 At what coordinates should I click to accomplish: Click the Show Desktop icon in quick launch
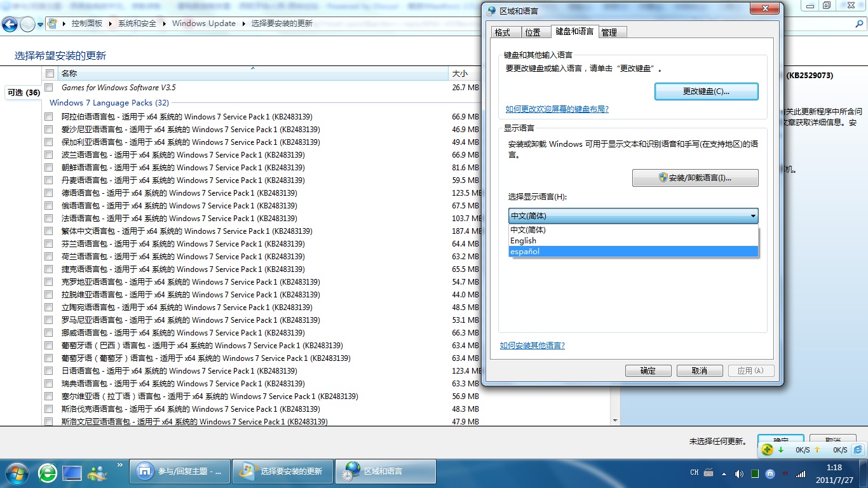coord(72,473)
